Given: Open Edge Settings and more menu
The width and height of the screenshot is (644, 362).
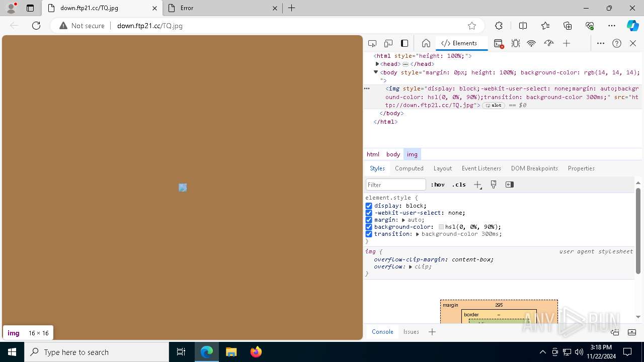Looking at the screenshot, I should (612, 26).
